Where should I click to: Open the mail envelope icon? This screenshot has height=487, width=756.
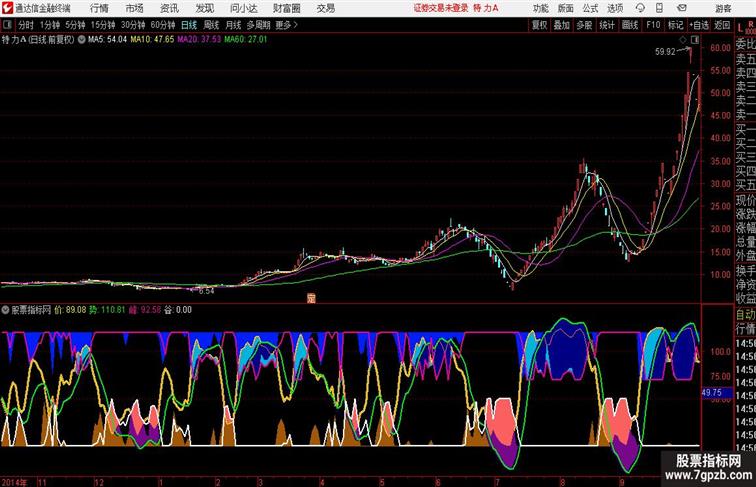pos(682,8)
